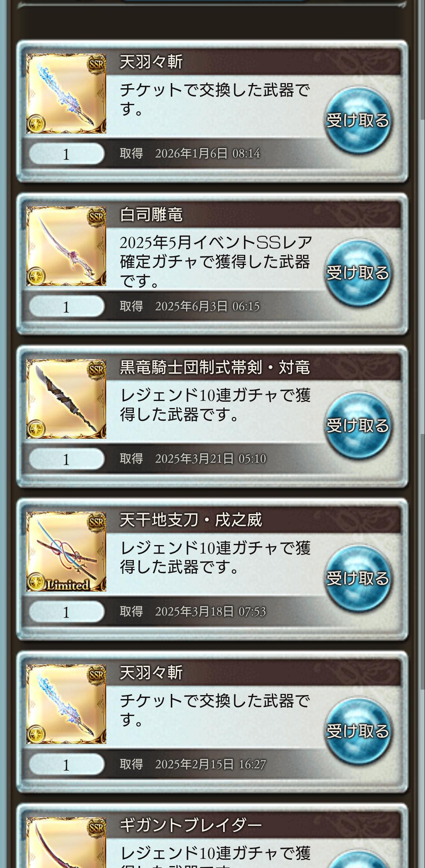Select the 白司雕竜 title bar
425x868 pixels.
click(253, 215)
